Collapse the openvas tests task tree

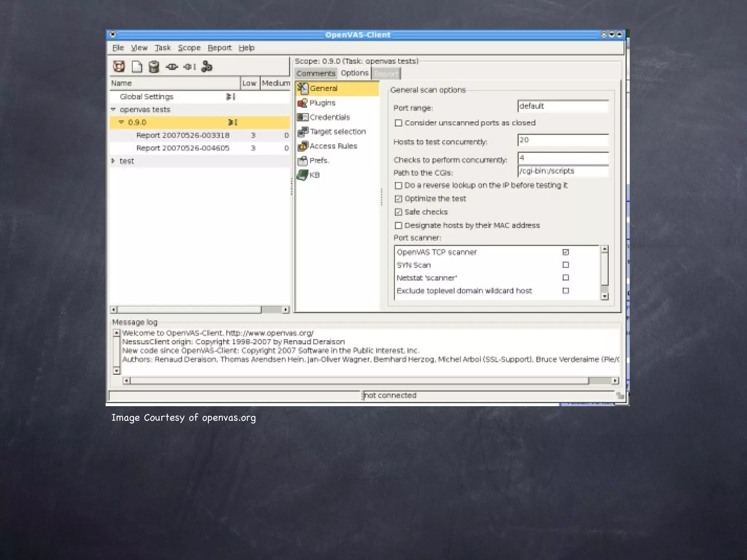tap(113, 109)
